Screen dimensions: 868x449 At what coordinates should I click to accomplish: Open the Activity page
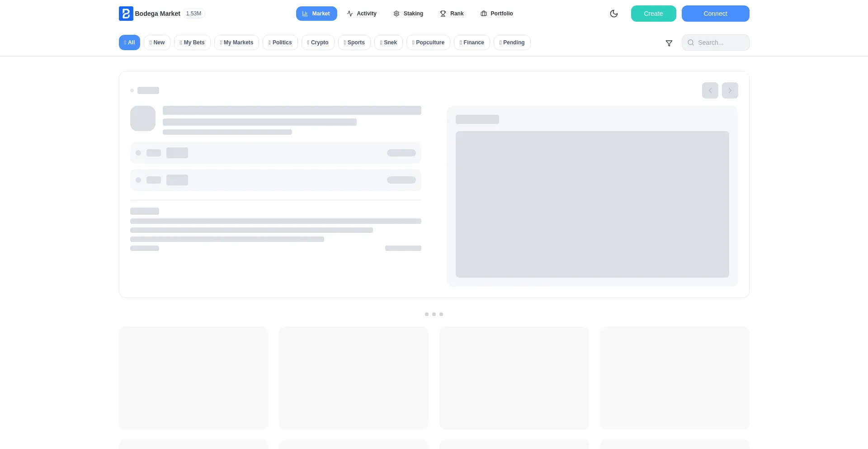pos(362,14)
